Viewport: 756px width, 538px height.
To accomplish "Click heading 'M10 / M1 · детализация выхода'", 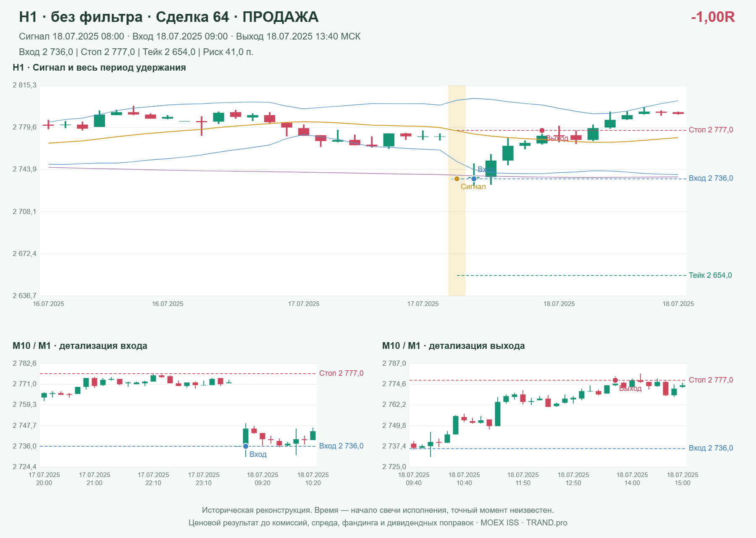I will click(x=454, y=346).
